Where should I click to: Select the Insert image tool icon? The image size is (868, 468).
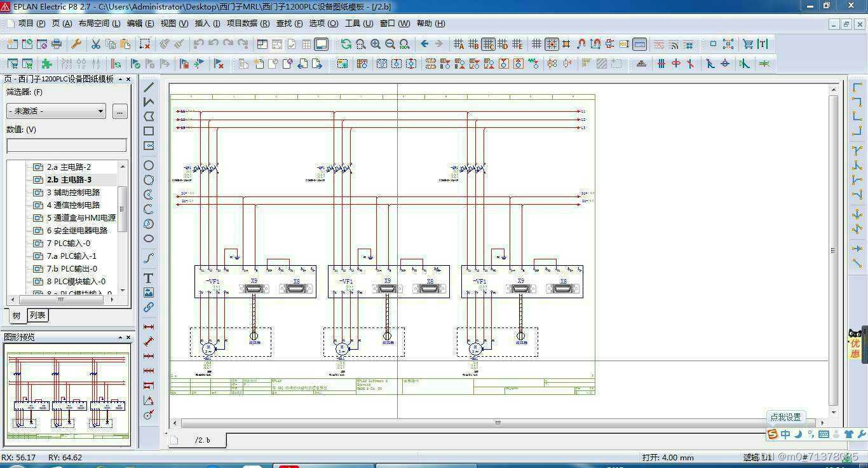(149, 292)
